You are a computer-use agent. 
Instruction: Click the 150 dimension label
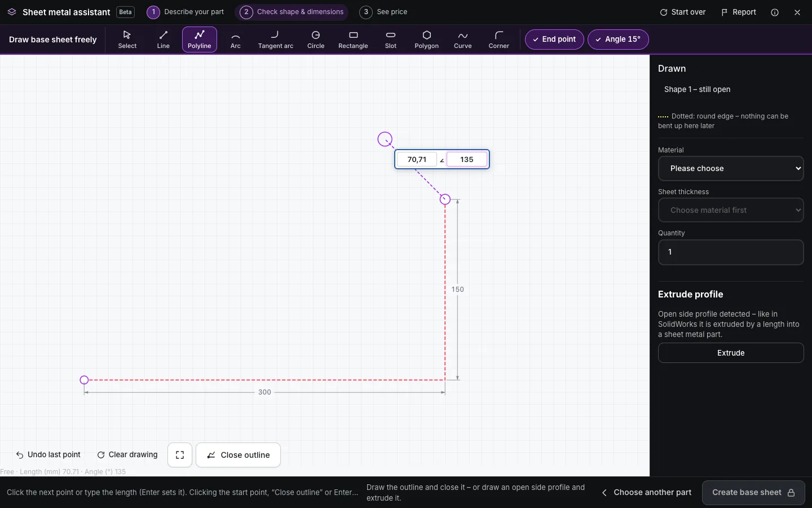click(457, 290)
